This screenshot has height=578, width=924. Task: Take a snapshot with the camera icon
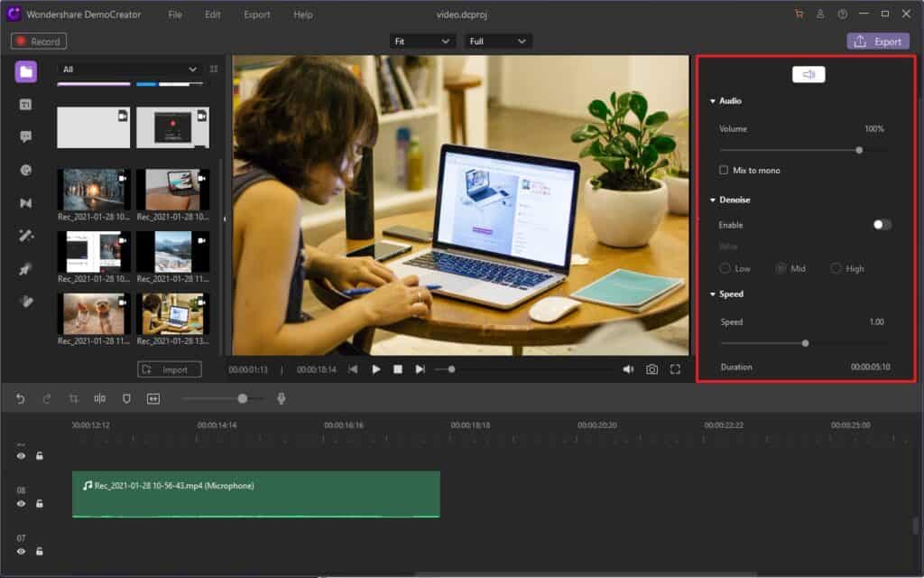651,369
